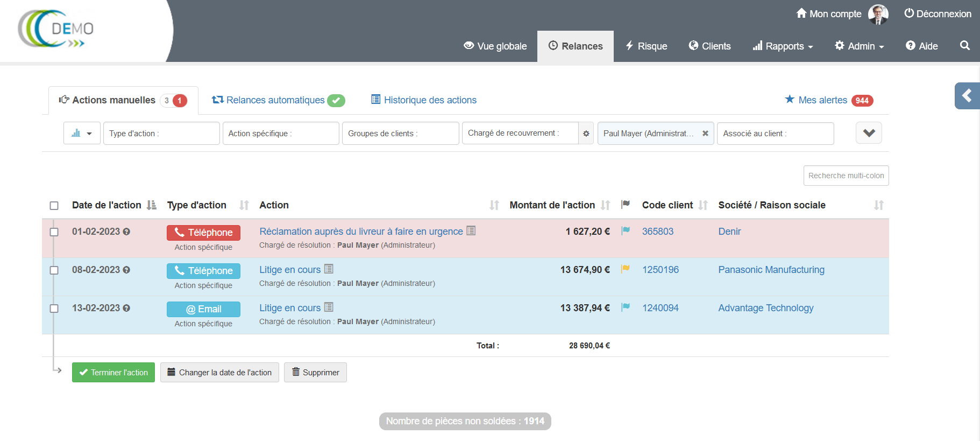Expand the side panel with left chevron

967,96
